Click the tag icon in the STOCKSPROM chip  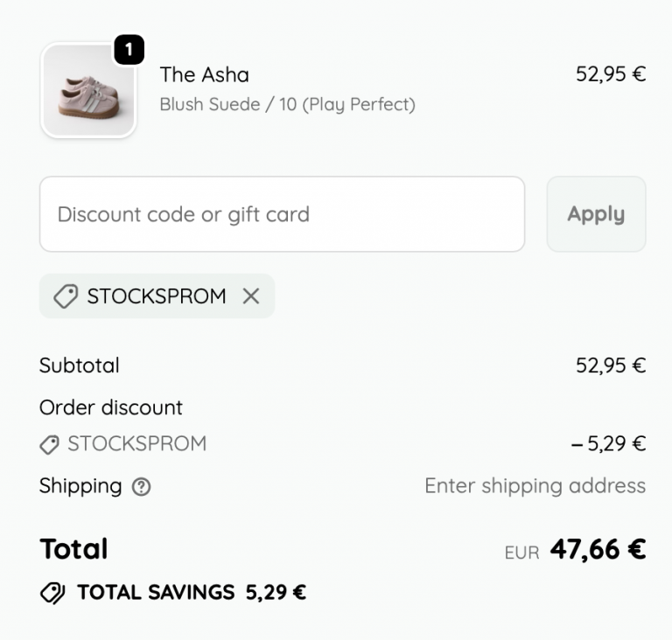tap(66, 296)
